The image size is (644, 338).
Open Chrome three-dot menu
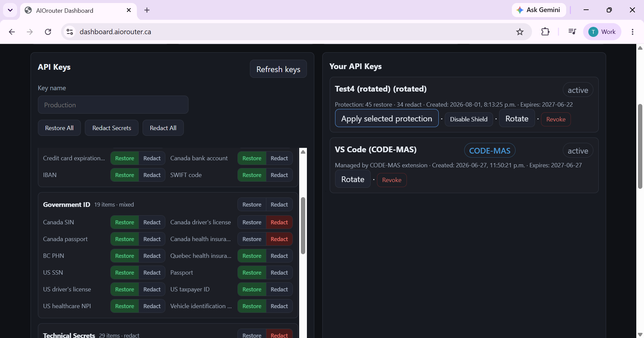632,32
